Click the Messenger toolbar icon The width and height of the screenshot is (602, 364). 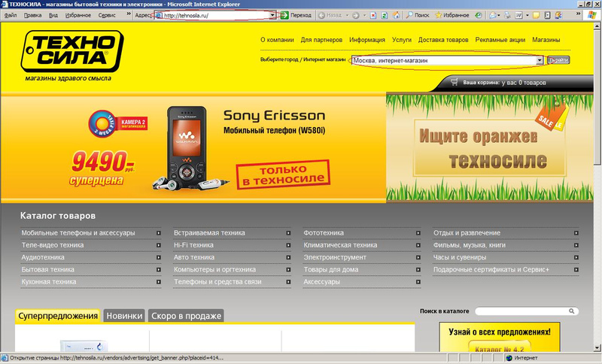click(558, 15)
